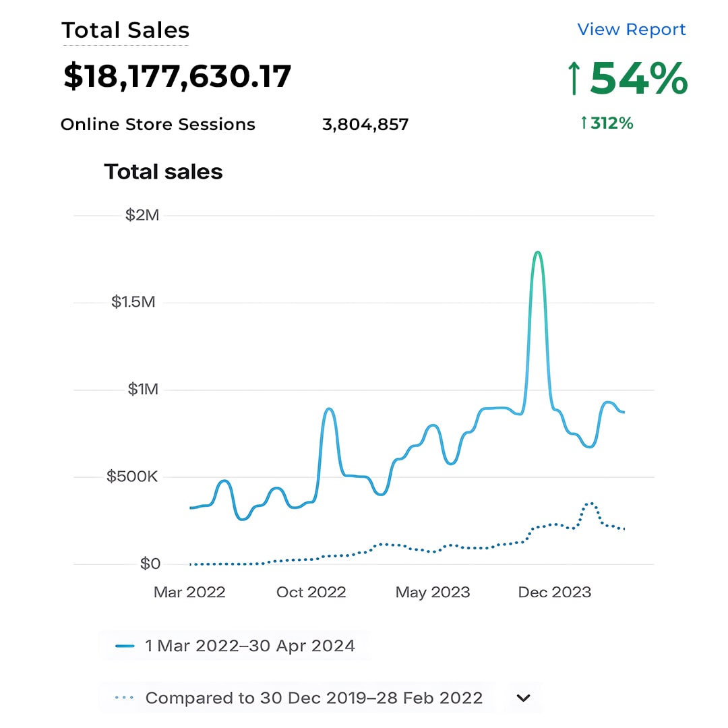Click the 3,804,857 sessions value
The width and height of the screenshot is (728, 728).
365,125
